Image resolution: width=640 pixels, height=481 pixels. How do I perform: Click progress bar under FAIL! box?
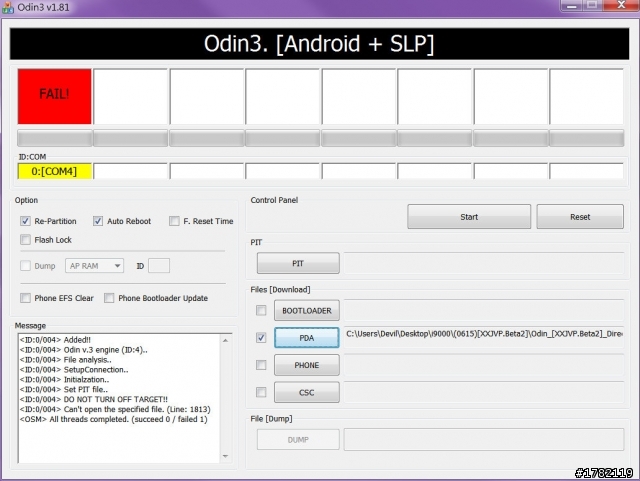(55, 138)
